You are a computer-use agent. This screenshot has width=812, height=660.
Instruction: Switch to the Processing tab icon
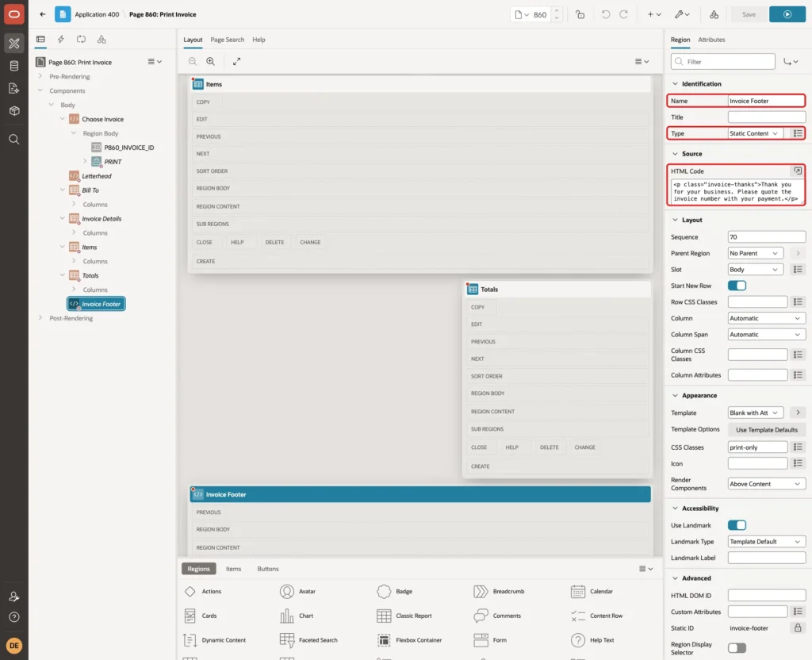[x=82, y=40]
